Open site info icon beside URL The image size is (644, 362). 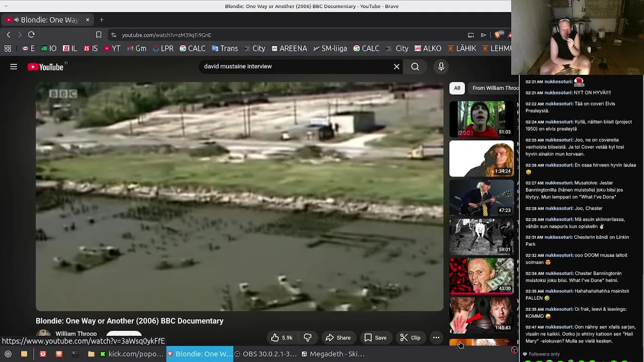tap(114, 35)
